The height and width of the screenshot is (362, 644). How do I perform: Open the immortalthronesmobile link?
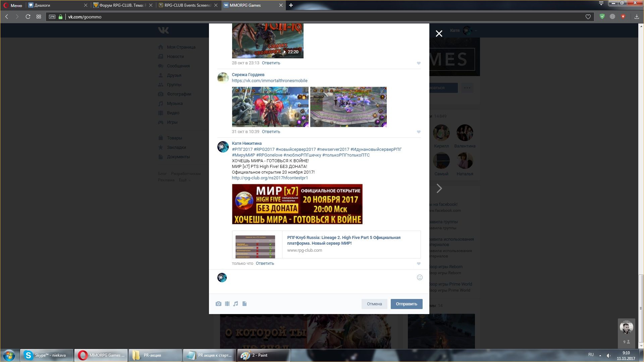(270, 81)
